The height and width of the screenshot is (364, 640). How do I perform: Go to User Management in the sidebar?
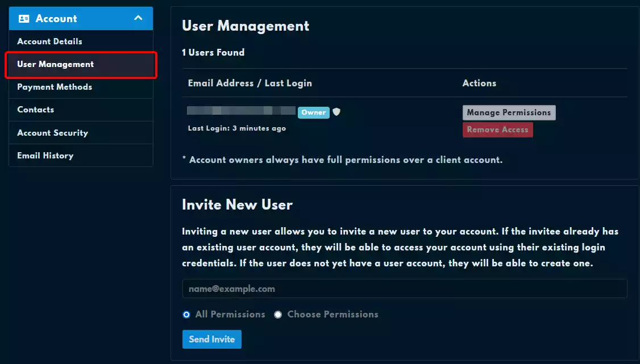pos(55,64)
